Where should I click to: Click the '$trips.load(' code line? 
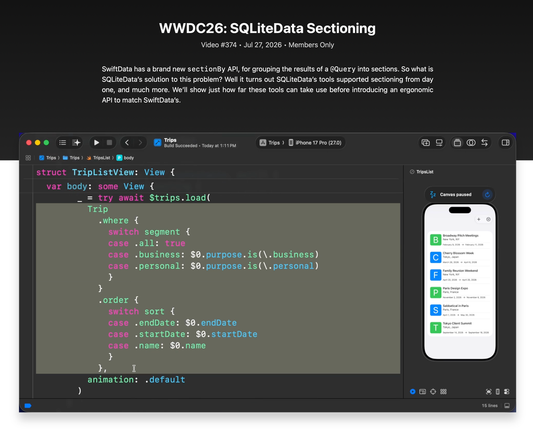pos(180,198)
